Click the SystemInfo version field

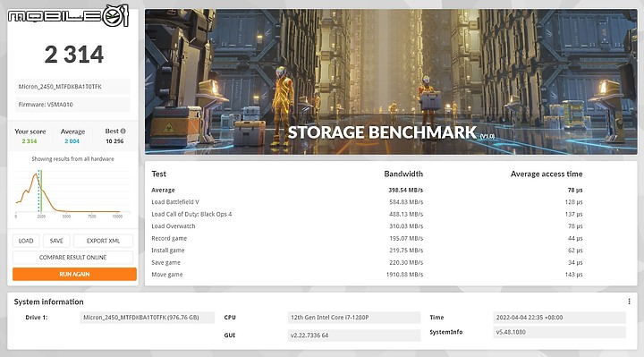click(559, 332)
